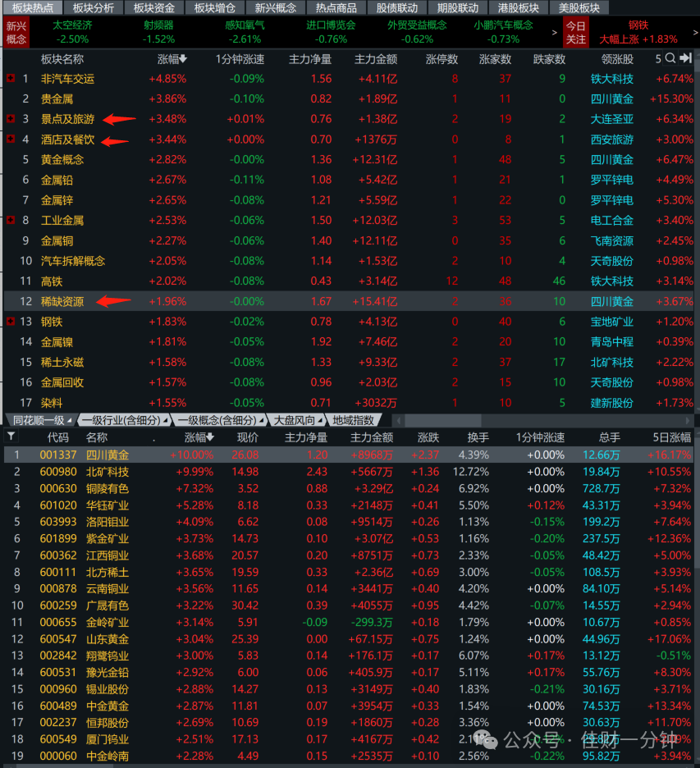Screen dimensions: 700x768
Task: Open 太空经济 concept in ticker bar
Action: click(72, 32)
